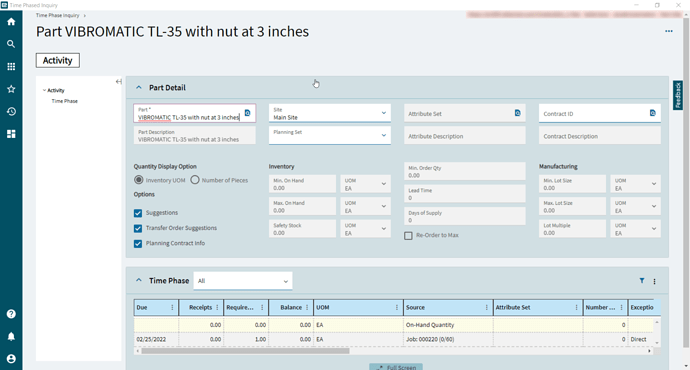Collapse the navigation tree panel arrow
Viewport: 690px width, 370px height.
tap(118, 81)
